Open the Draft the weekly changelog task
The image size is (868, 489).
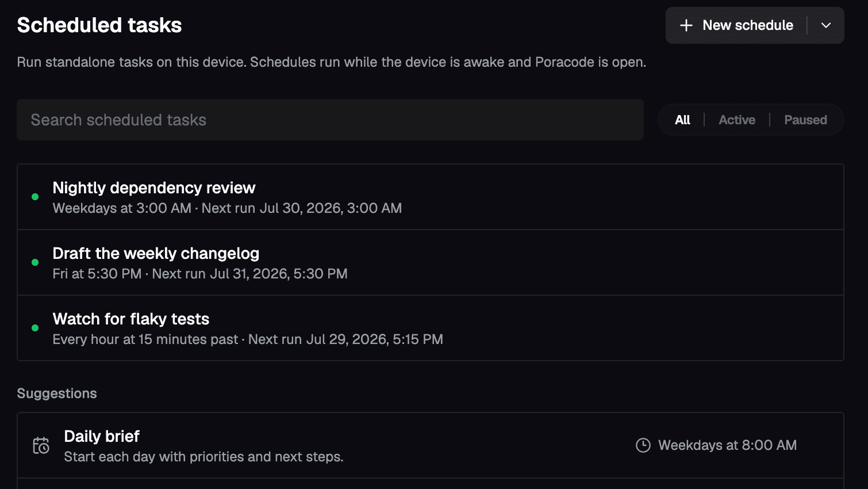coord(431,262)
